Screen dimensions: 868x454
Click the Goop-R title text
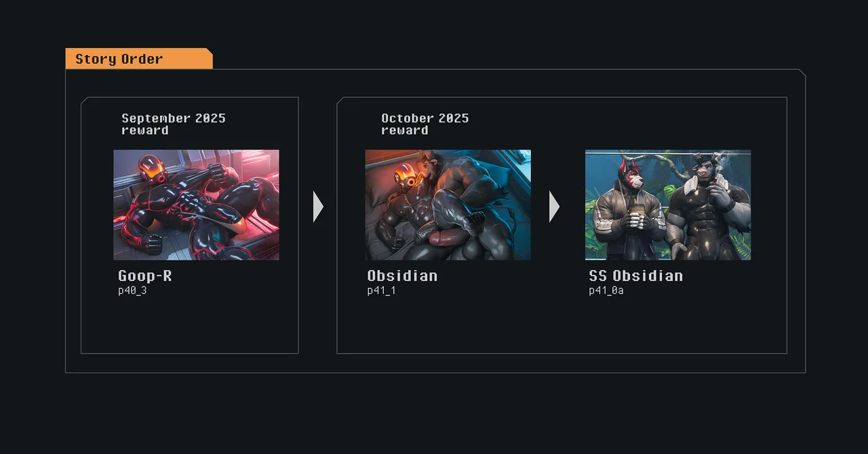point(145,276)
